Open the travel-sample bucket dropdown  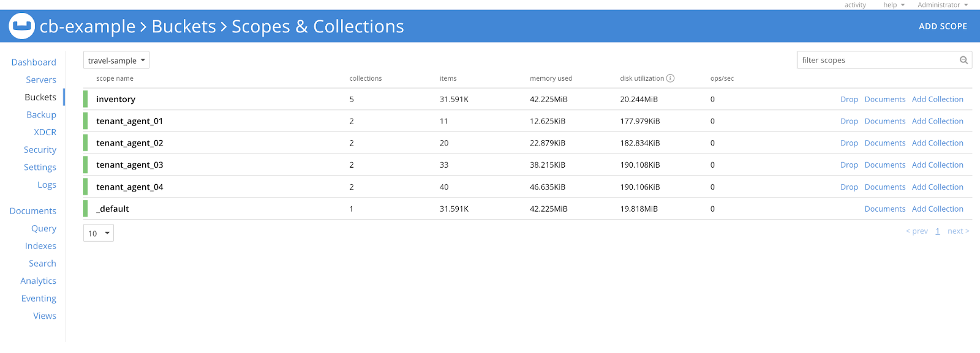(x=116, y=61)
